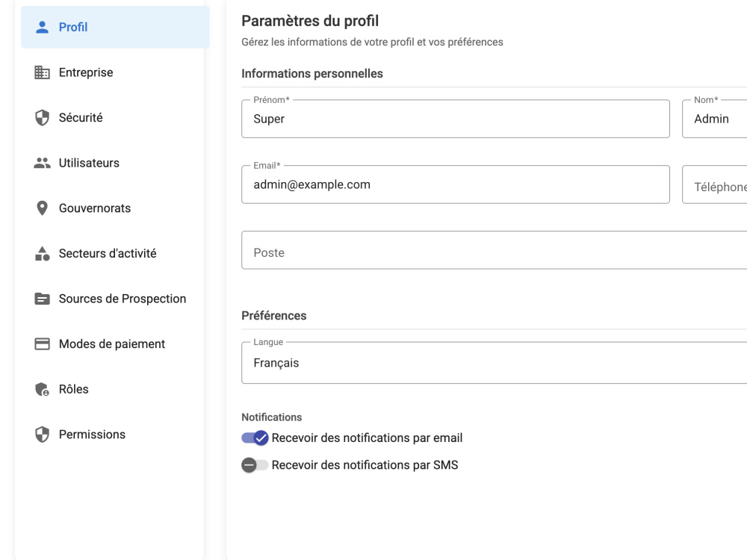Focus the Prénom field containing Super
Viewport: 747px width, 560px height.
click(456, 119)
